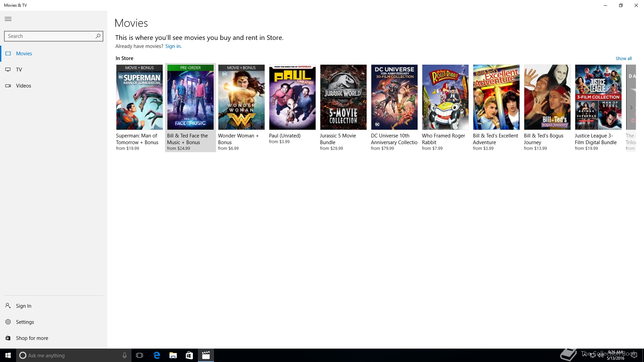Open Task View from taskbar
The width and height of the screenshot is (644, 362).
(140, 355)
